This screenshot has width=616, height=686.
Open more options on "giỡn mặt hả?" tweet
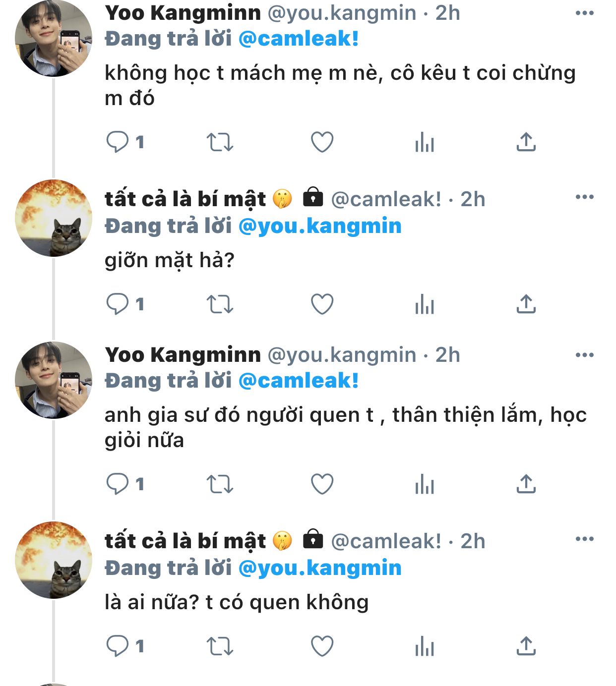pos(584,197)
